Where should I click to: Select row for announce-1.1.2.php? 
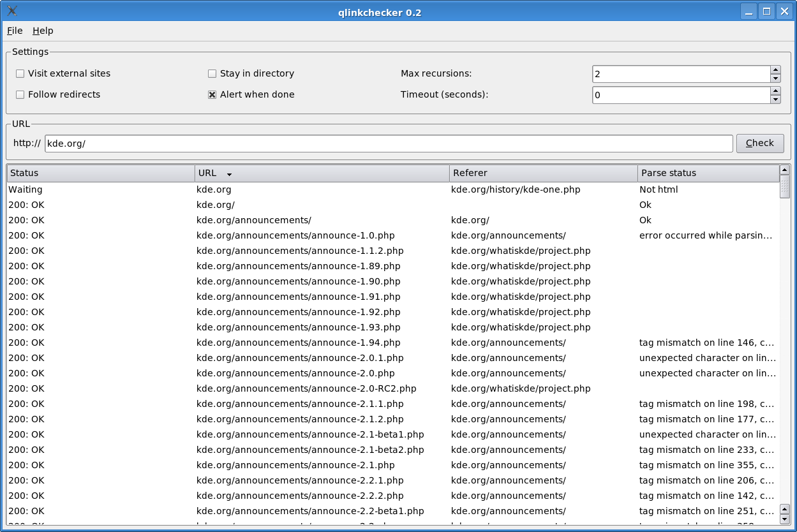pos(393,251)
